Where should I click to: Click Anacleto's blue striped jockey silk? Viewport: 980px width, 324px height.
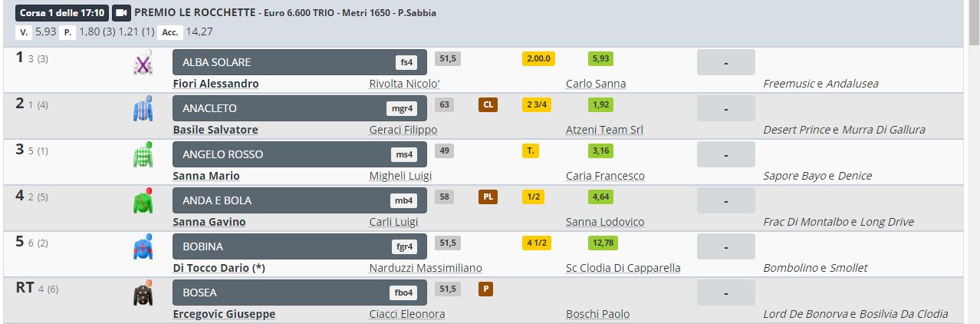[143, 109]
